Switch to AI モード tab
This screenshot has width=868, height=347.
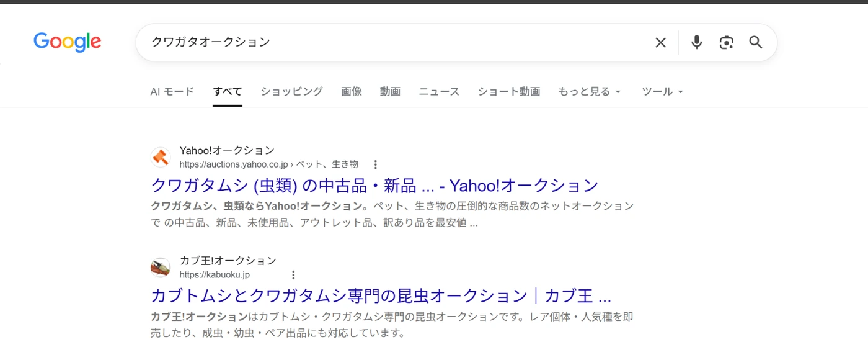tap(172, 91)
